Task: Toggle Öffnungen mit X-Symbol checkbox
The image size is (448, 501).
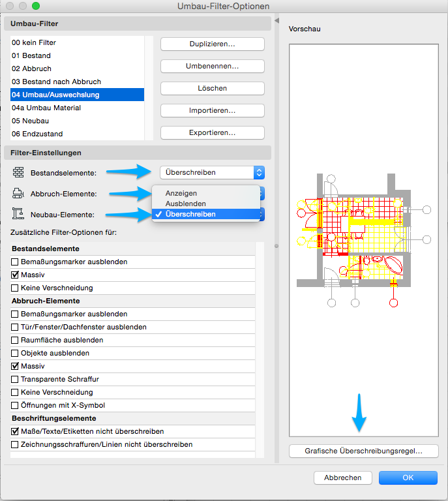Action: coord(15,405)
